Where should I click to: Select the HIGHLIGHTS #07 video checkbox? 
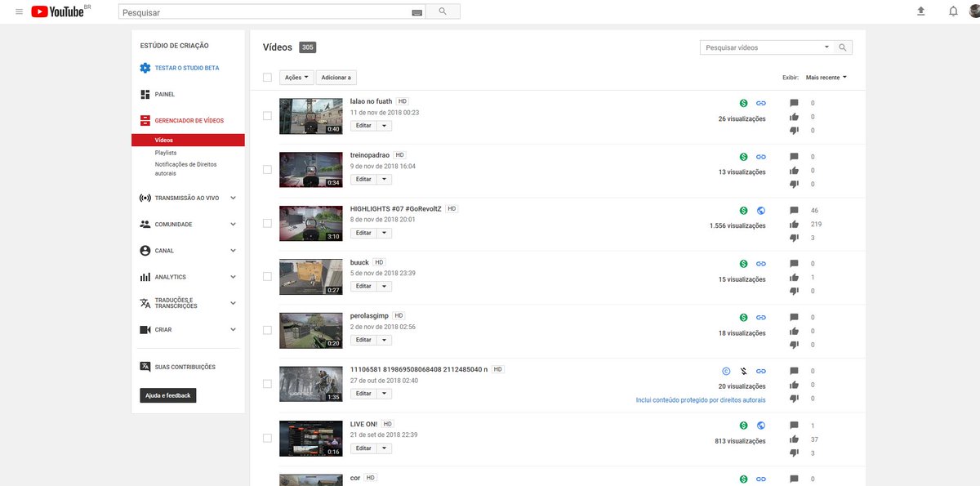click(267, 223)
